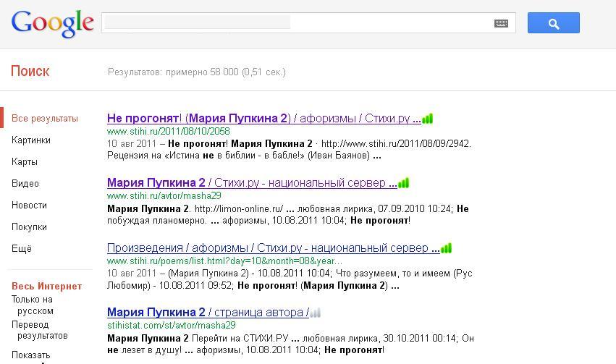Expand the Ещё categories list
The width and height of the screenshot is (616, 364).
22,249
